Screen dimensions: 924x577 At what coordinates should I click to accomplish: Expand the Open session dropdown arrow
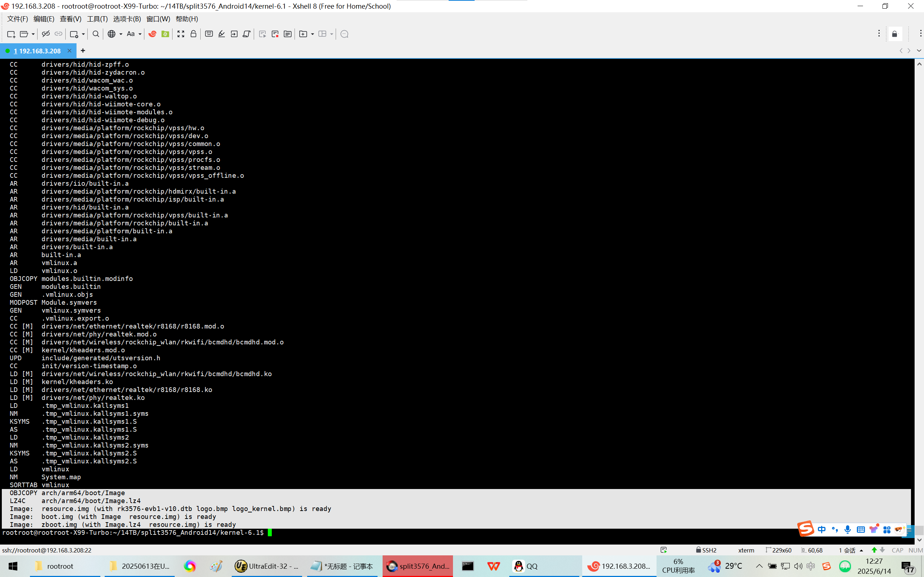tap(33, 34)
